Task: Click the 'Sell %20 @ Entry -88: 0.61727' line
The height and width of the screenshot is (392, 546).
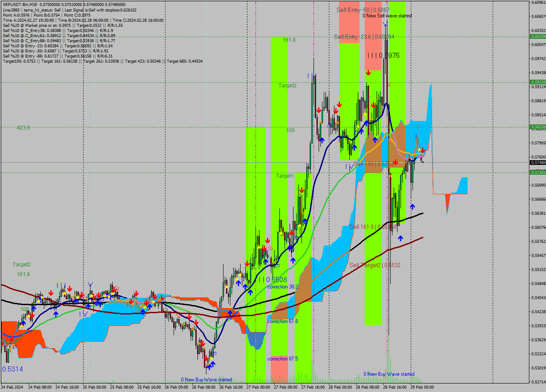Action: tap(58, 56)
